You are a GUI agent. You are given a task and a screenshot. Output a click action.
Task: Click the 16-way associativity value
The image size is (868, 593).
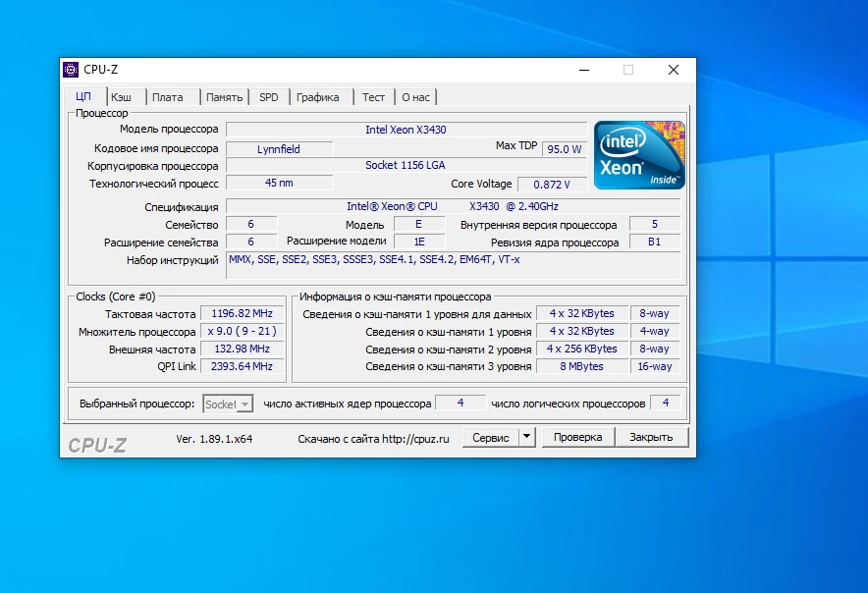(655, 366)
